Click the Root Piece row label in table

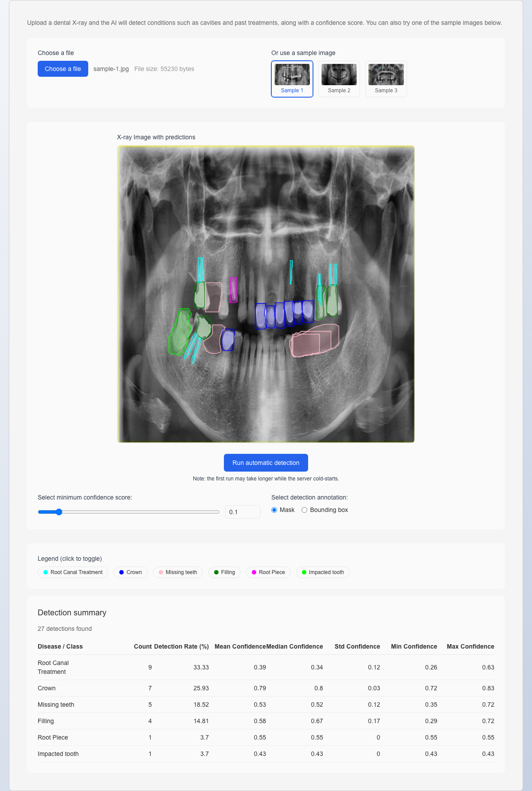click(x=53, y=737)
